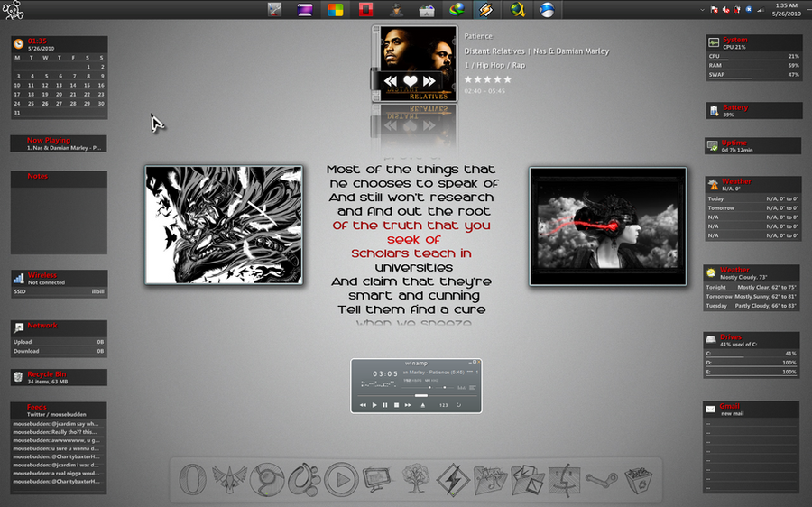Open the pictures folder in the dock
This screenshot has width=812, height=507.
coord(527,479)
